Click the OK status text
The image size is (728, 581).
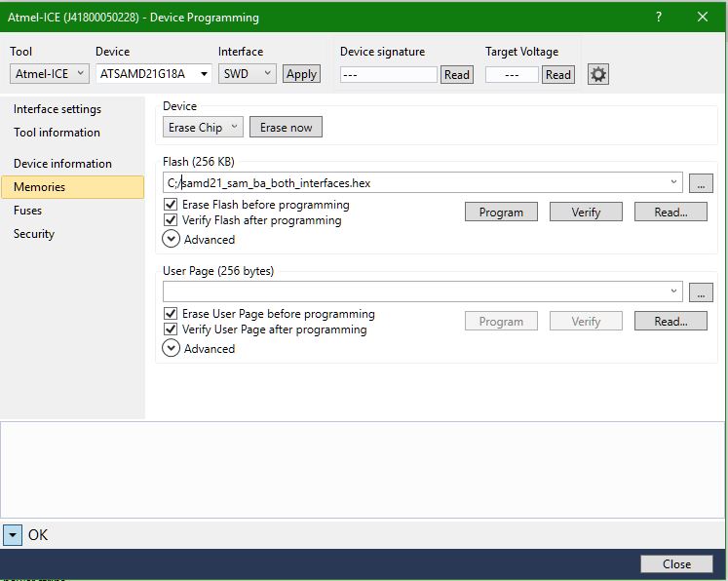(x=38, y=535)
